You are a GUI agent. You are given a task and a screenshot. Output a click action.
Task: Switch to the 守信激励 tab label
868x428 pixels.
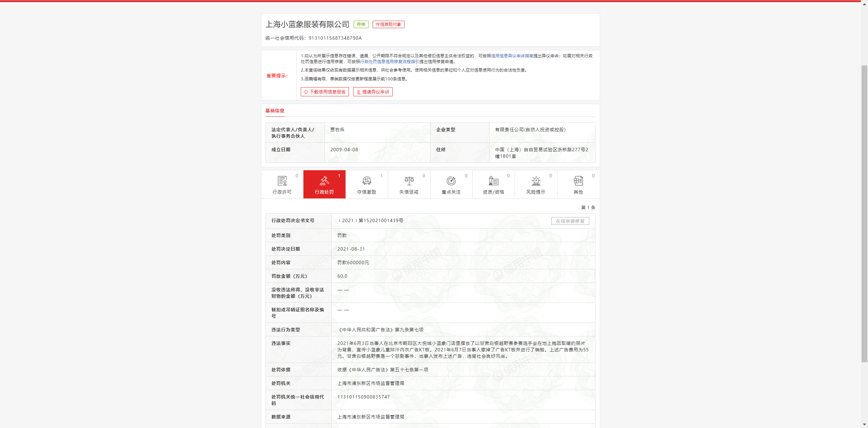coord(367,192)
